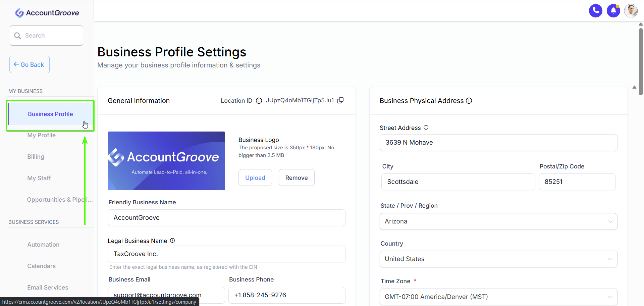This screenshot has height=306, width=644.
Task: Edit the Business Email field
Action: click(x=166, y=295)
